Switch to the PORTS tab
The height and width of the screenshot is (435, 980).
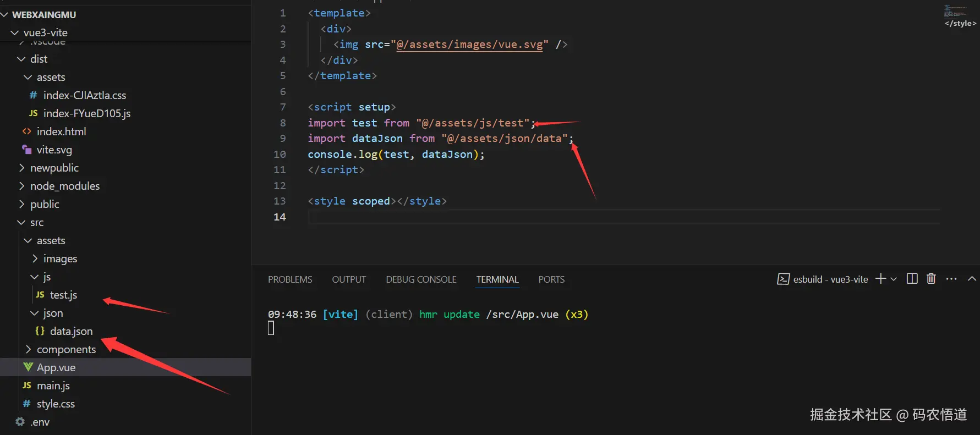point(551,279)
